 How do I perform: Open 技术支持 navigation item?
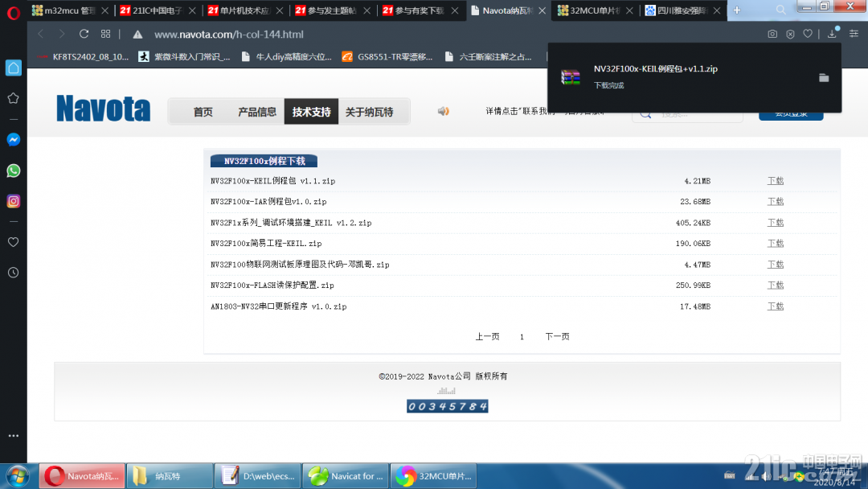311,112
